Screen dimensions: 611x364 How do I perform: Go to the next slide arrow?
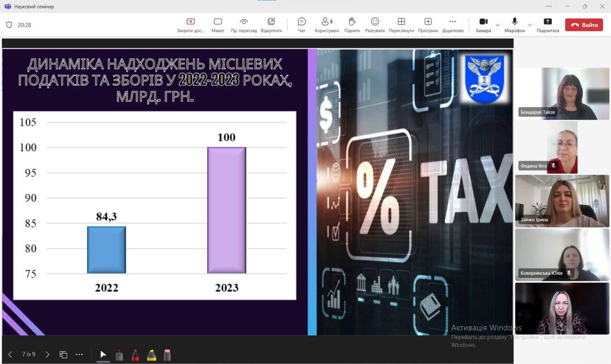tap(47, 354)
